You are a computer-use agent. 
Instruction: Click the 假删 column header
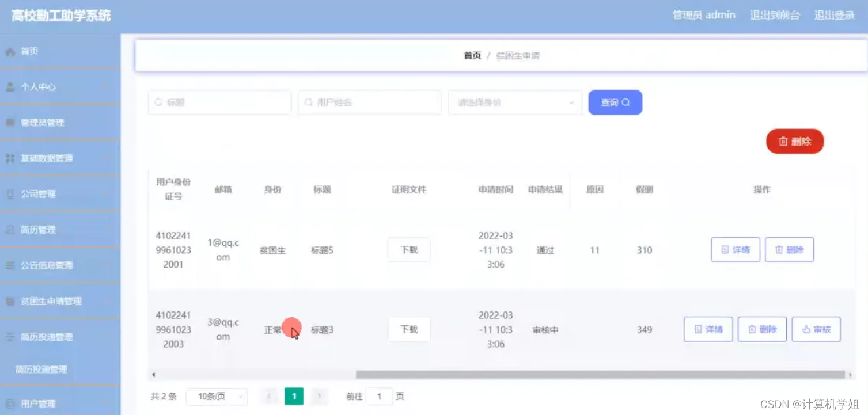pyautogui.click(x=645, y=189)
